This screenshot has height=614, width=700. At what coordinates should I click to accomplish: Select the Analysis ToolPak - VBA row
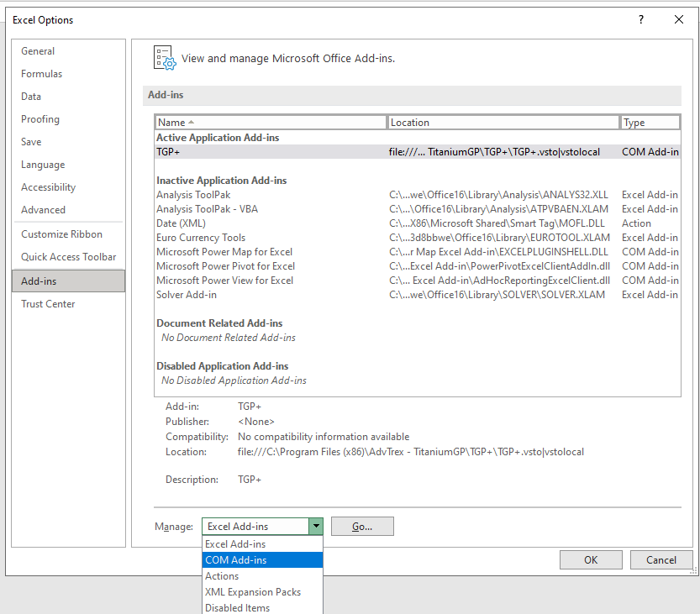[x=418, y=209]
